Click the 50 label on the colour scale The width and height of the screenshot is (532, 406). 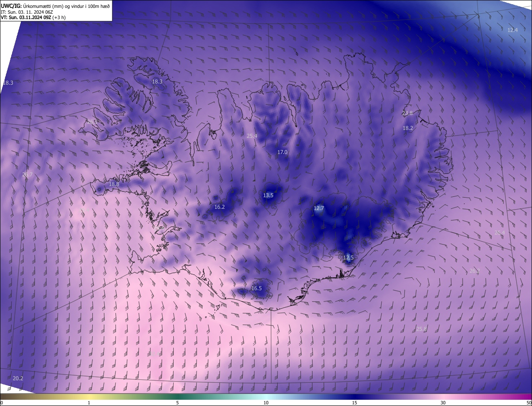pos(529,403)
